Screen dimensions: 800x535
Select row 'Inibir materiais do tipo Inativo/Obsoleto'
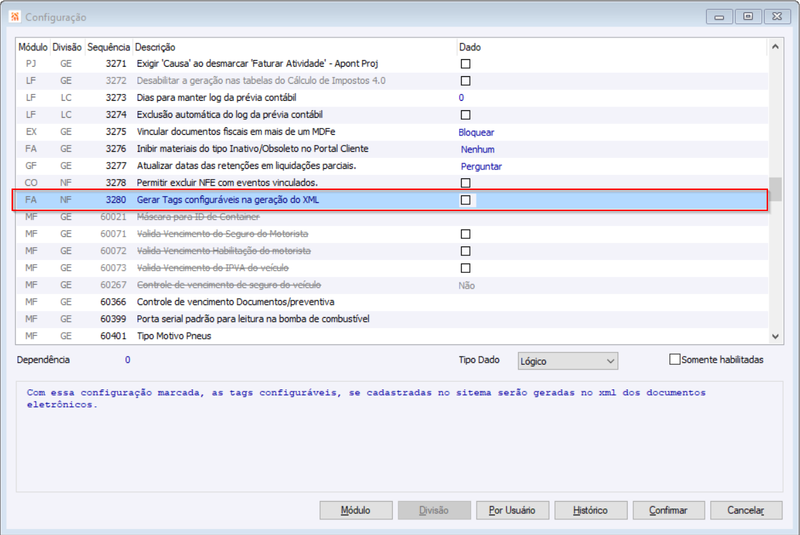391,149
